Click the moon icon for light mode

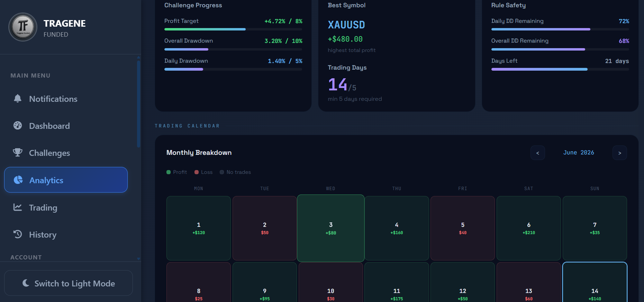pyautogui.click(x=26, y=283)
